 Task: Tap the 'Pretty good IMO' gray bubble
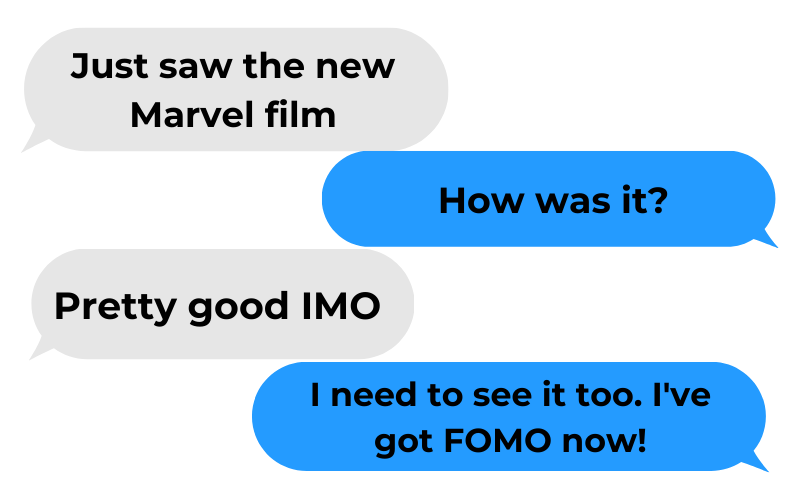[x=222, y=305]
